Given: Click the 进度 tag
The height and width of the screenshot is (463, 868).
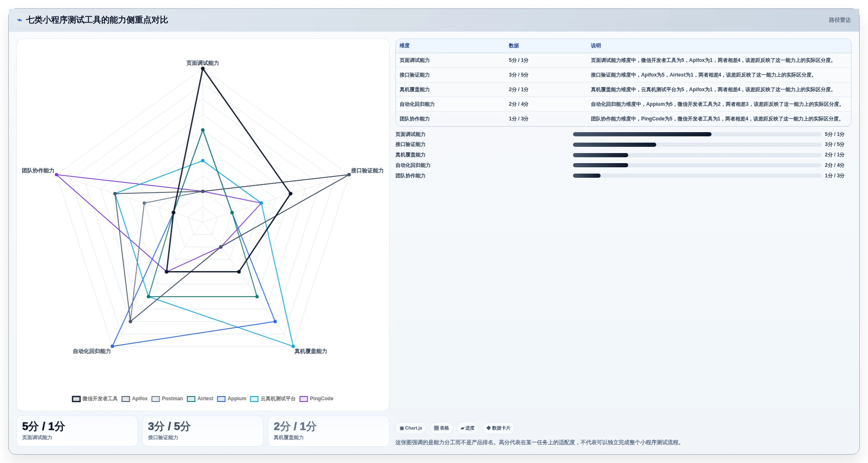Looking at the screenshot, I should click(467, 428).
